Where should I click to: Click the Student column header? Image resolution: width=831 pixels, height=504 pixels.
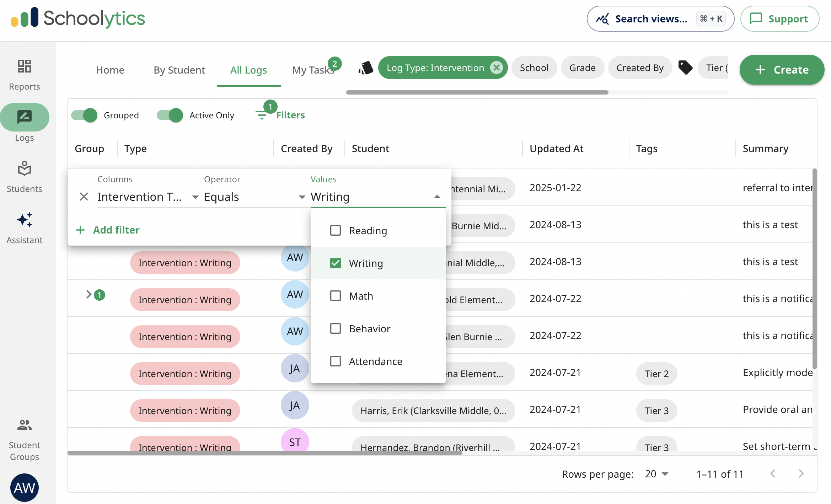click(x=370, y=149)
